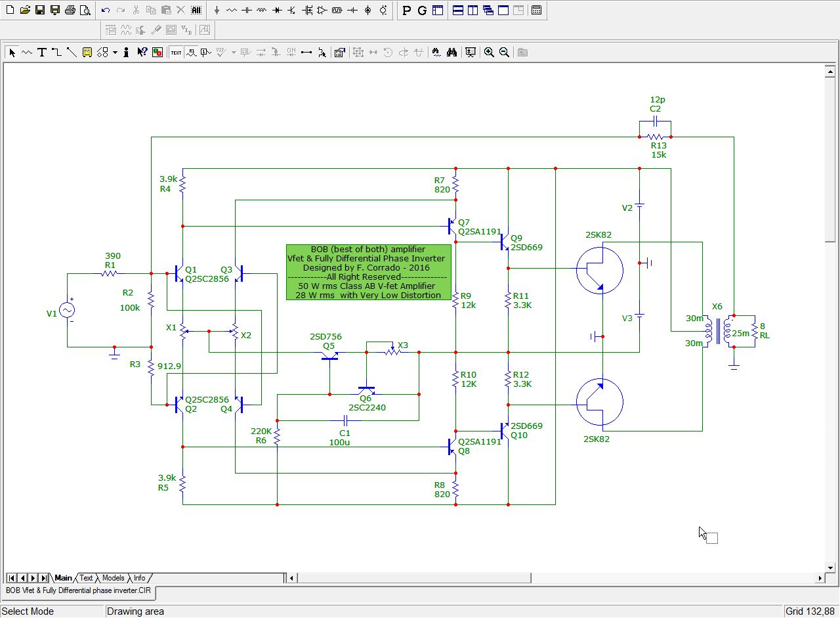The image size is (840, 618).
Task: Select the Diode component icon
Action: 277,11
